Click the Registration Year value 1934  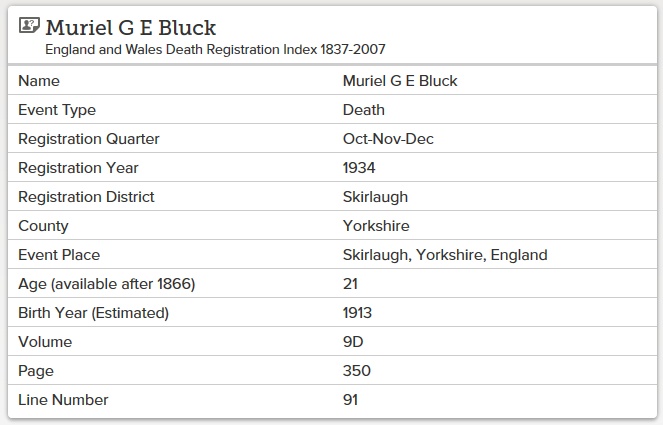(359, 168)
